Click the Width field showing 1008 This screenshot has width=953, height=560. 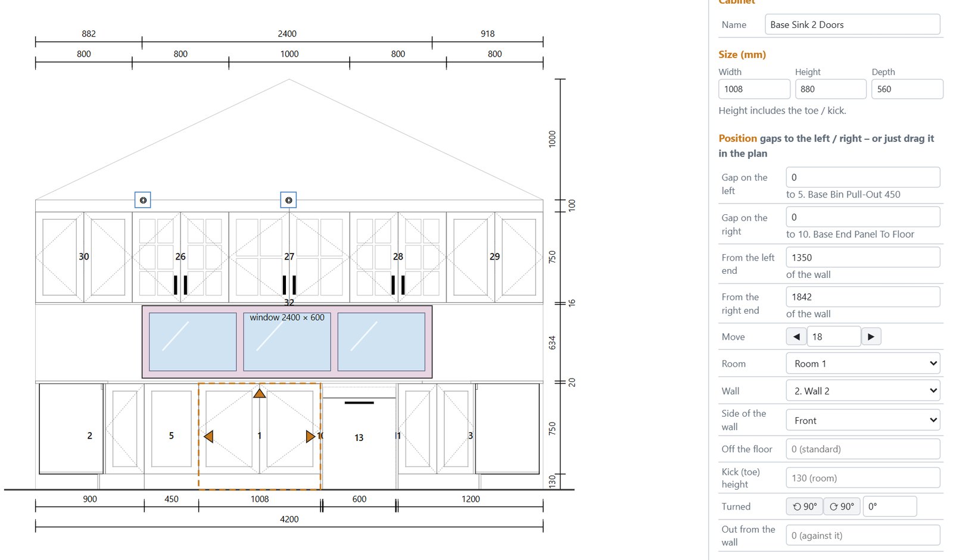pos(754,89)
